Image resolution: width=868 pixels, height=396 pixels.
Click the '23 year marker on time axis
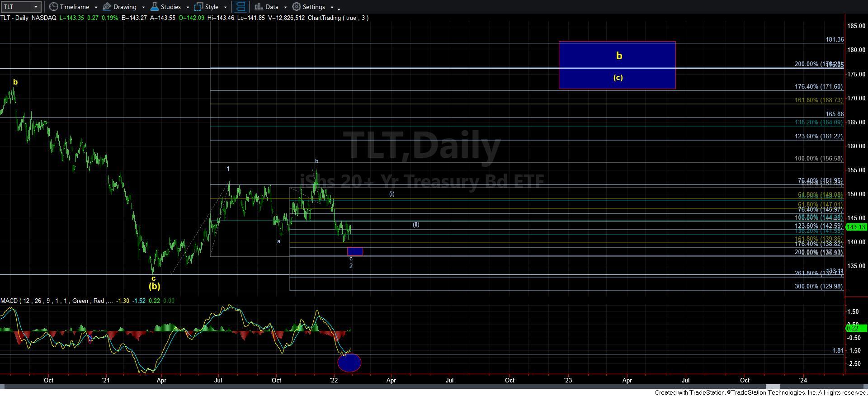click(x=567, y=380)
